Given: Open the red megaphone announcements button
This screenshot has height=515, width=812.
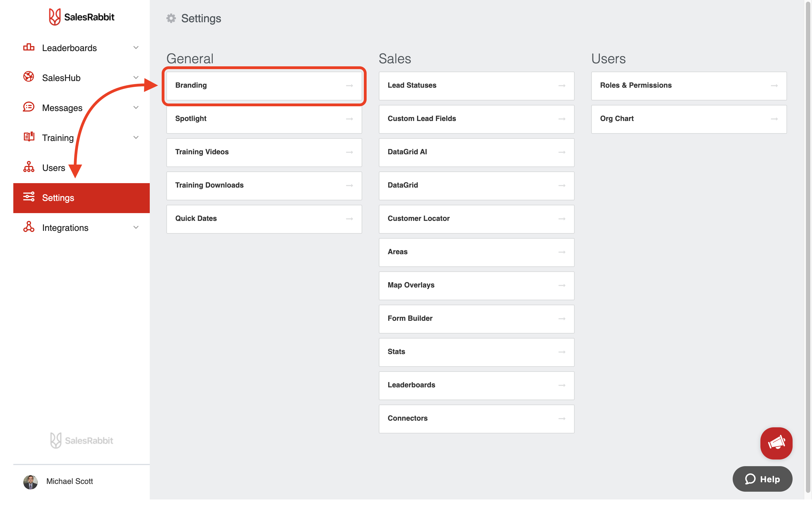Looking at the screenshot, I should 776,443.
